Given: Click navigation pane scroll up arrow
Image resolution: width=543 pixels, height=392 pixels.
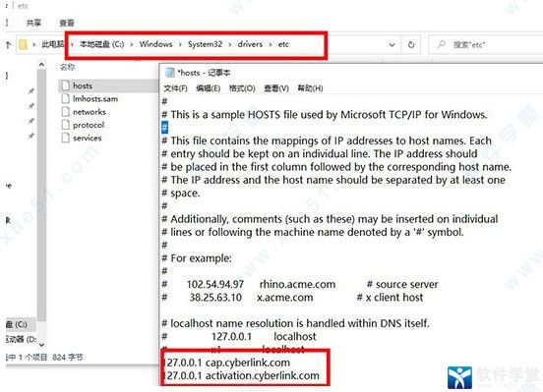Looking at the screenshot, I should pyautogui.click(x=41, y=65).
